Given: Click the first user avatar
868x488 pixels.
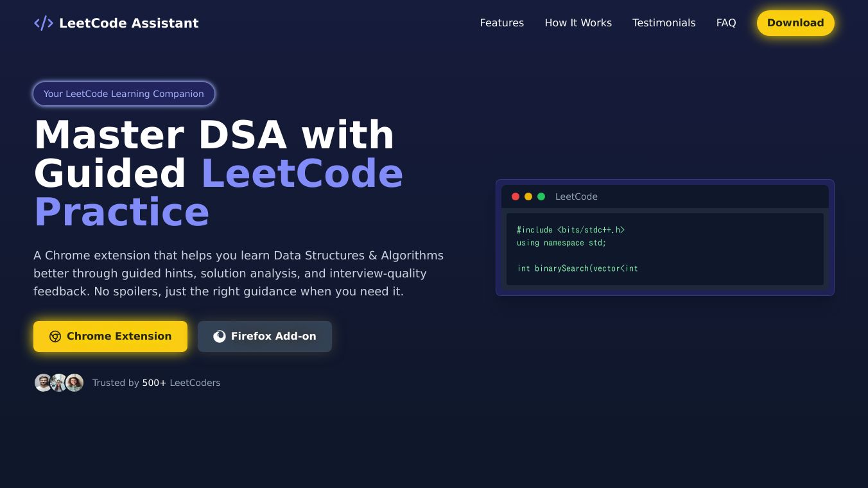Looking at the screenshot, I should coord(43,383).
